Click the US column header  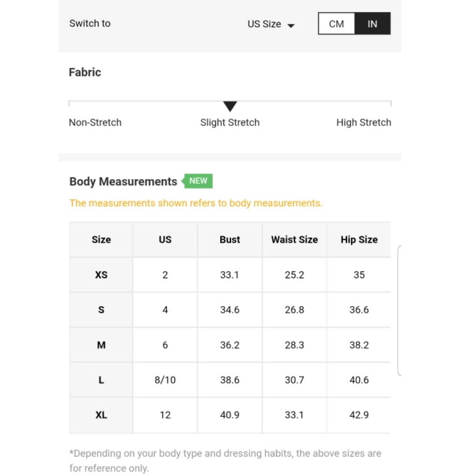pos(165,240)
